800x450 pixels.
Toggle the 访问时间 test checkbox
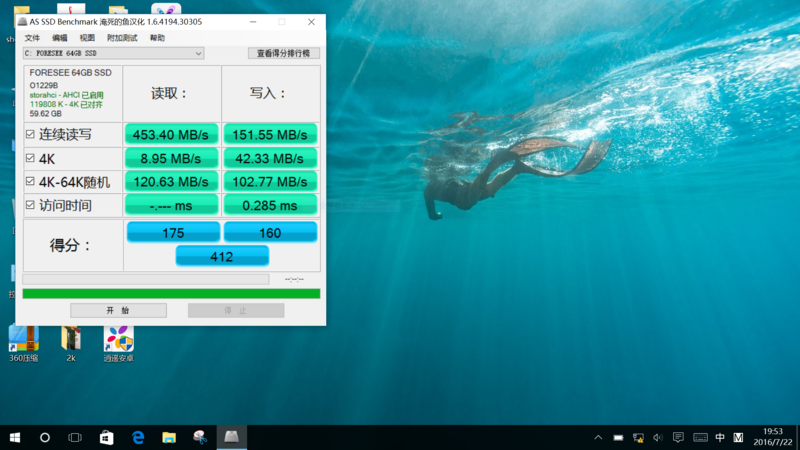[30, 205]
